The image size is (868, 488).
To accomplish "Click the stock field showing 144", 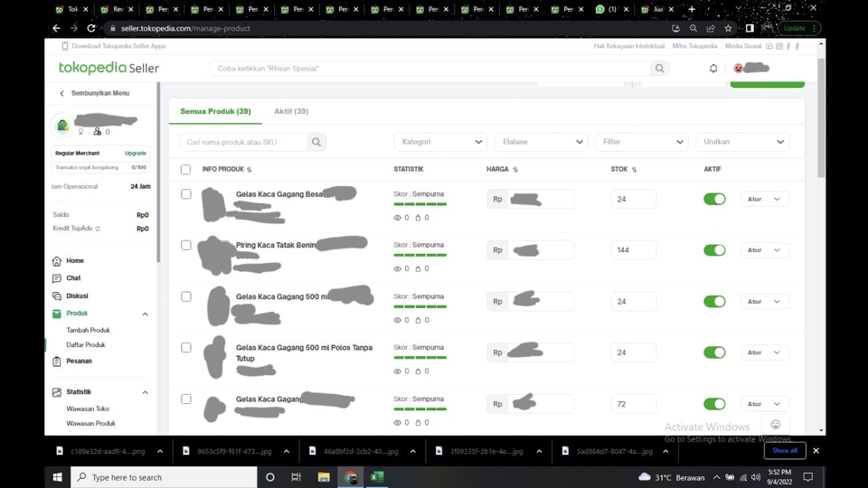I will (x=633, y=250).
